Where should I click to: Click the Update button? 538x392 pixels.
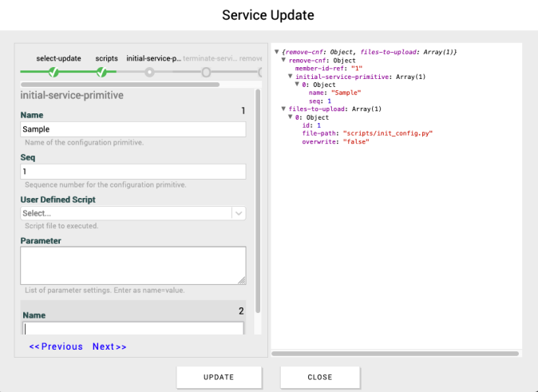coord(219,377)
